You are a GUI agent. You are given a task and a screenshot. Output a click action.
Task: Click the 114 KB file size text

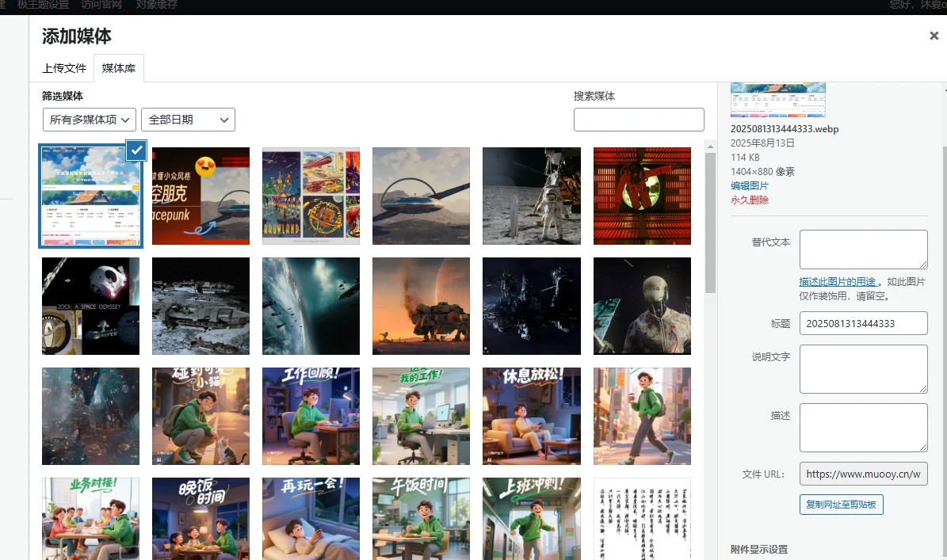745,157
